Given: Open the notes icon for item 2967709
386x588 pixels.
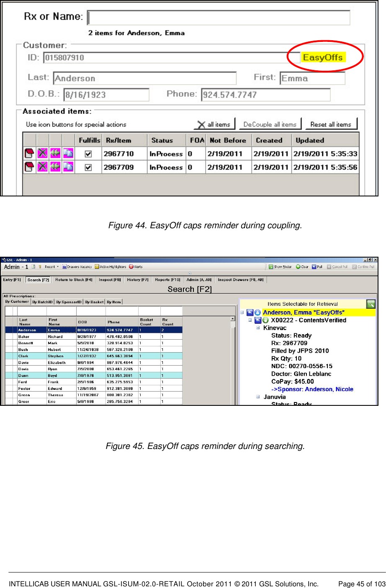Looking at the screenshot, I should (x=29, y=166).
